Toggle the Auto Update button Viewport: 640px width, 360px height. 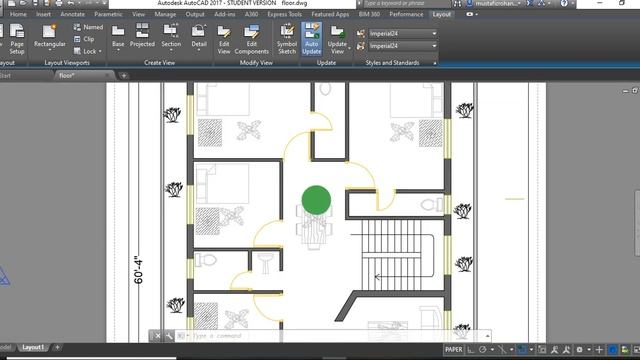point(311,39)
